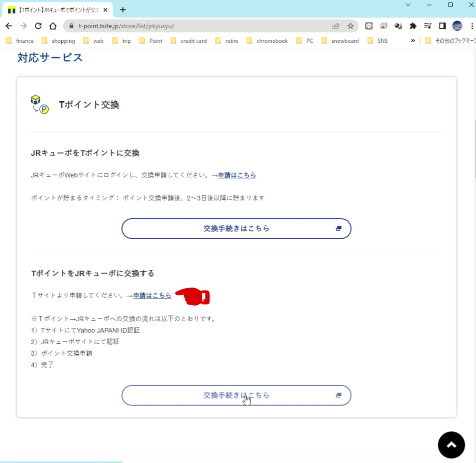Click the Tポイント交換 heading
Screen dimensions: 476x463
[89, 105]
